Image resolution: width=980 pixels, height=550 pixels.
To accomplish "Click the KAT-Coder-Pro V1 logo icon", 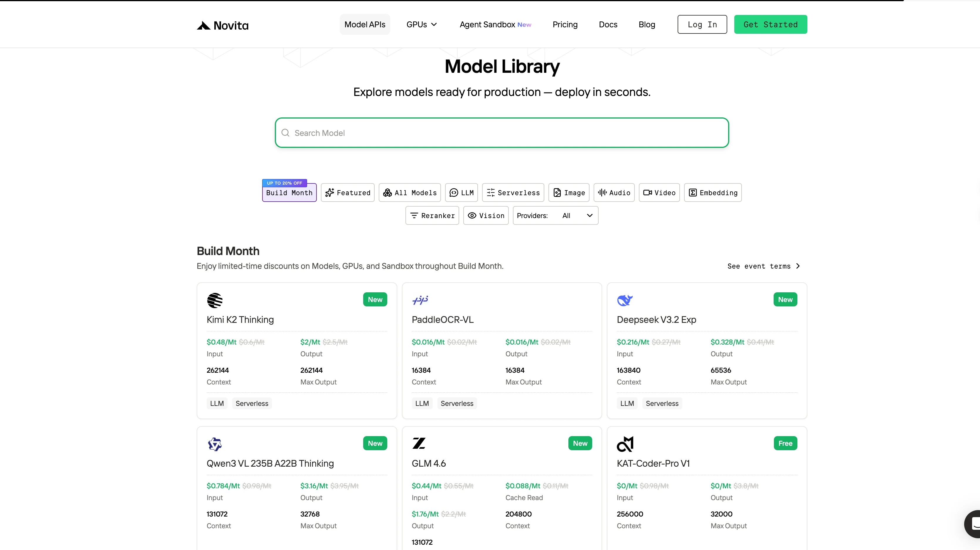I will point(625,444).
